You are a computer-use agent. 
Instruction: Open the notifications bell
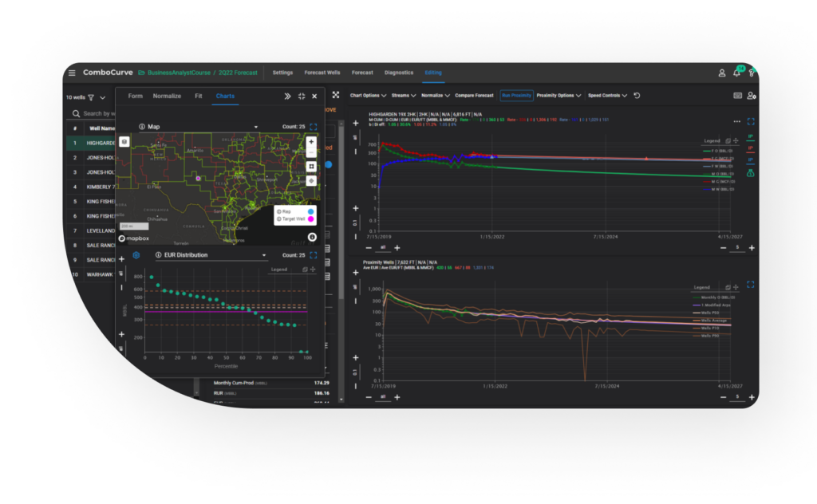736,73
